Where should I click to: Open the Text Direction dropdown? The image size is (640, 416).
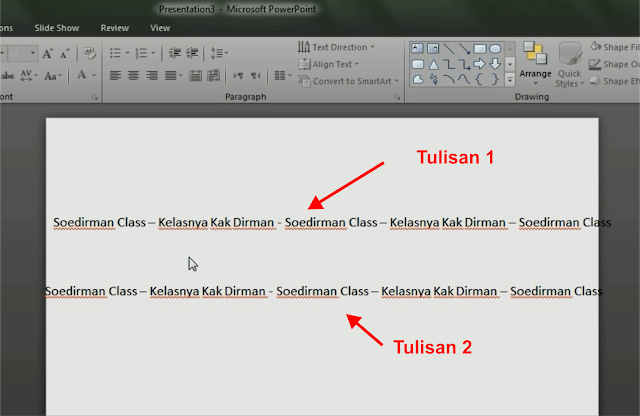pyautogui.click(x=336, y=47)
